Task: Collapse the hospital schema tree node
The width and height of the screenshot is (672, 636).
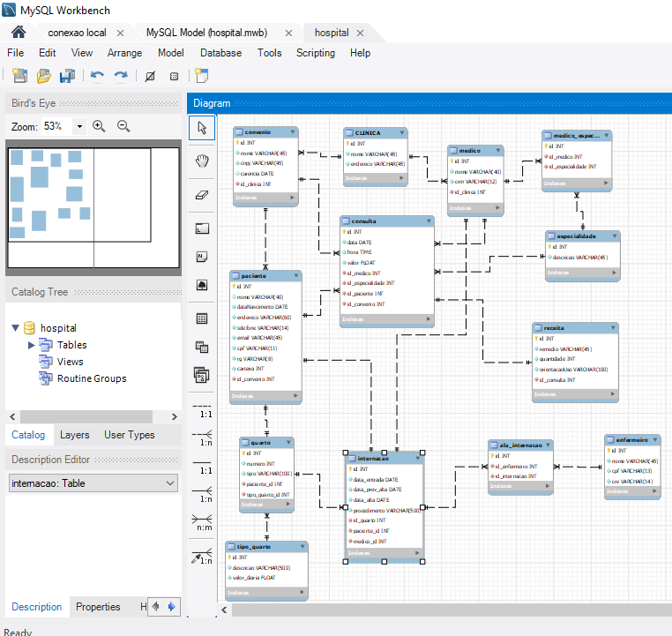Action: (x=15, y=328)
